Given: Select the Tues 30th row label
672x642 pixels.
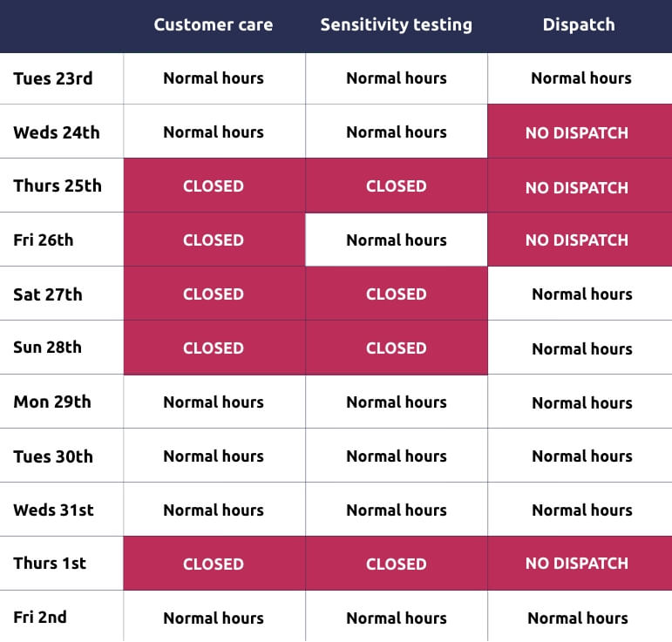Looking at the screenshot, I should point(53,456).
